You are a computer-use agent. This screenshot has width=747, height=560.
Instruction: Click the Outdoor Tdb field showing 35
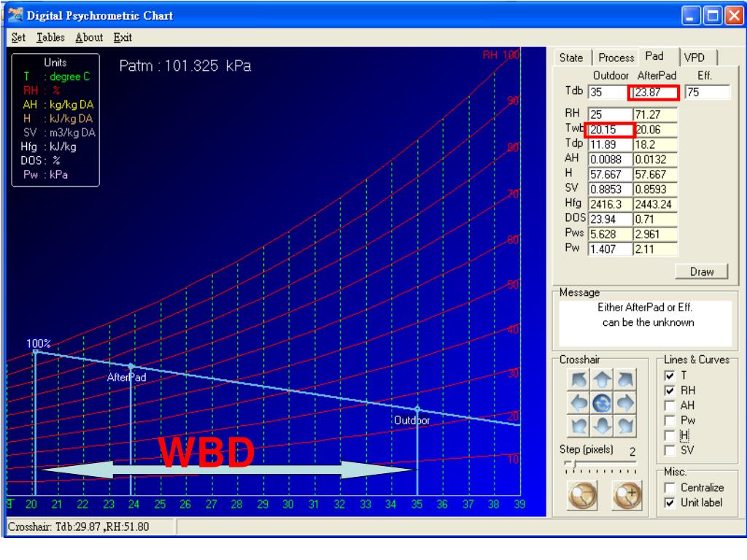coord(608,93)
